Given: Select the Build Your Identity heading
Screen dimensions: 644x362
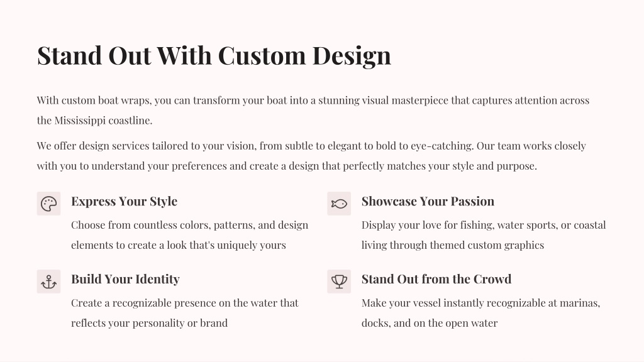Looking at the screenshot, I should pyautogui.click(x=125, y=279).
